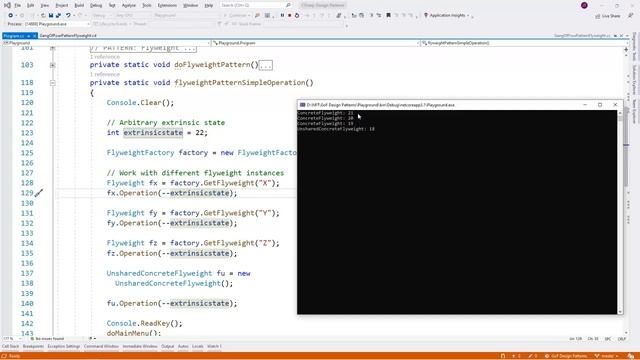Expand collapsed region at line 103

[x=52, y=65]
